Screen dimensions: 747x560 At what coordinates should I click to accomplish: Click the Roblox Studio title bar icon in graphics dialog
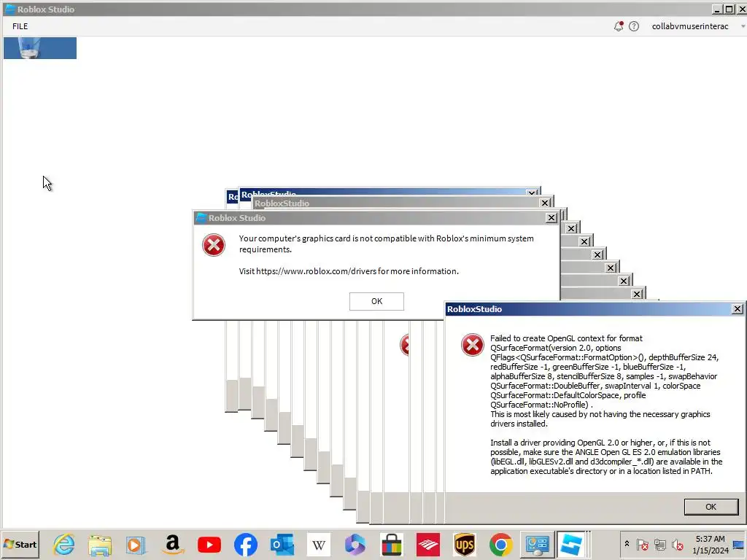tap(201, 217)
